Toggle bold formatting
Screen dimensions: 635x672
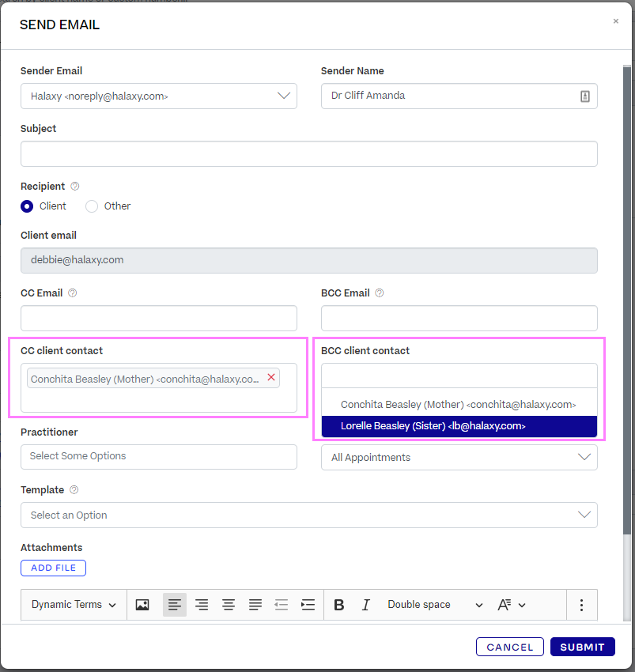pyautogui.click(x=338, y=605)
